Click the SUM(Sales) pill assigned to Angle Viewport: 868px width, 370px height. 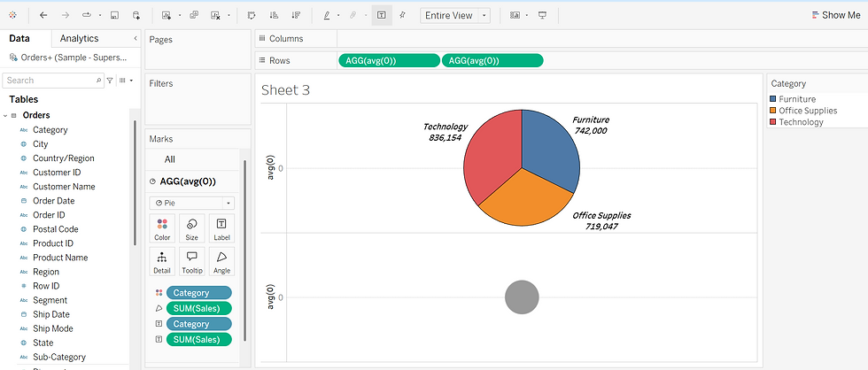(198, 309)
